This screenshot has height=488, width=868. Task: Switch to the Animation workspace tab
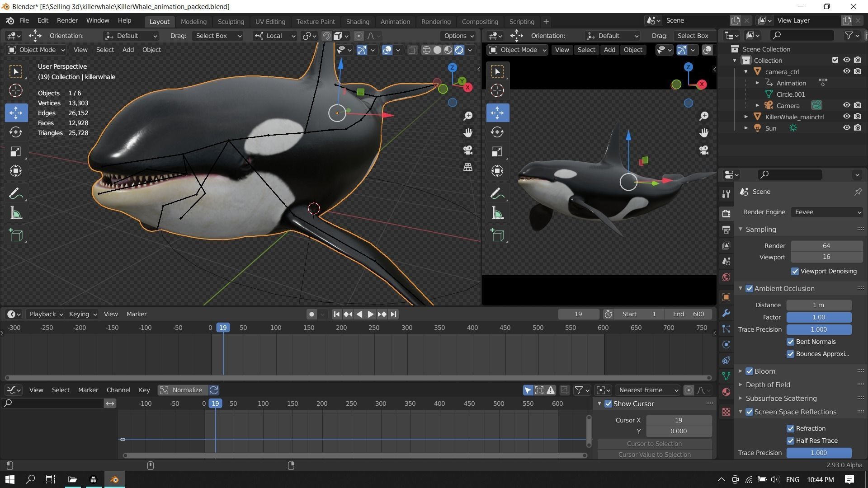395,21
